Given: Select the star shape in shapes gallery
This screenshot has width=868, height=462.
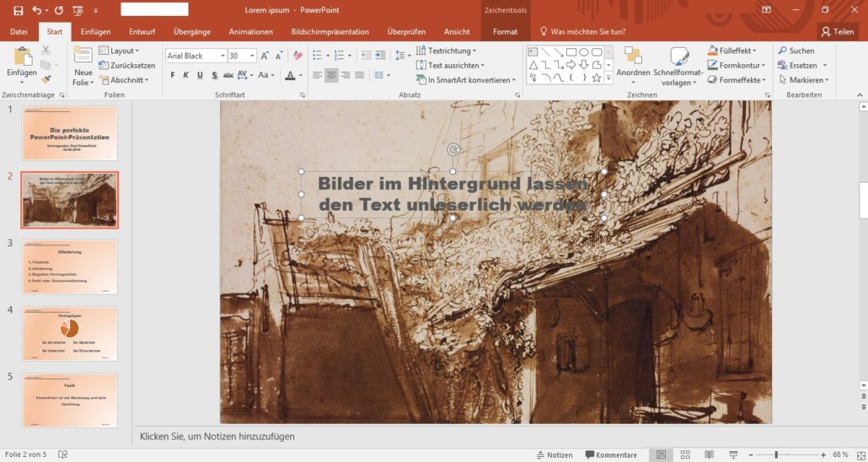Looking at the screenshot, I should coord(597,78).
